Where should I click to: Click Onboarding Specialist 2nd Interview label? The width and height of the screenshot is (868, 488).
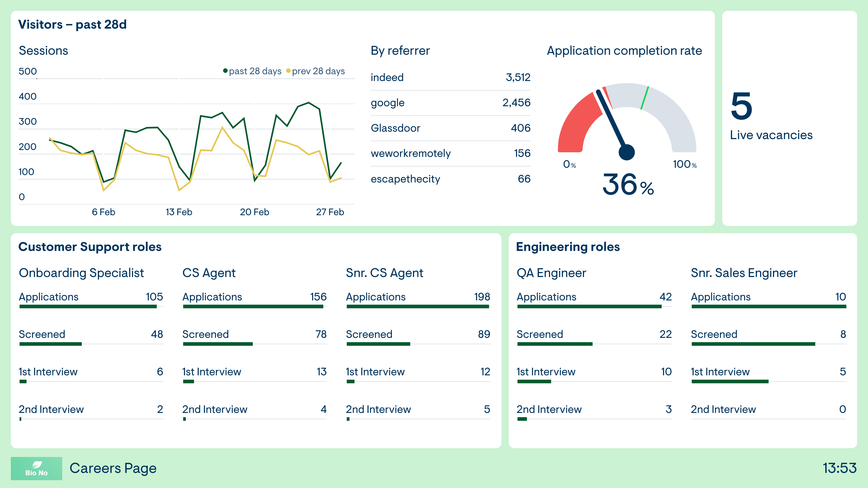(x=51, y=410)
